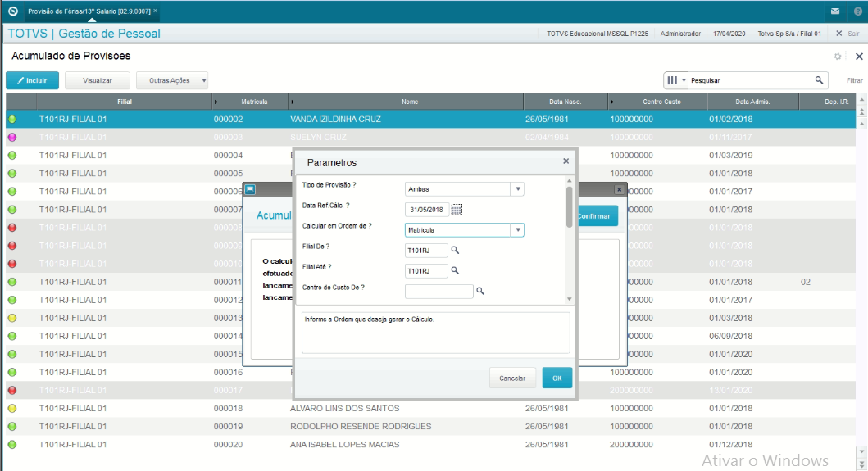868x471 pixels.
Task: Click the lookup magnifier beside Centro de Custo De
Action: 480,291
